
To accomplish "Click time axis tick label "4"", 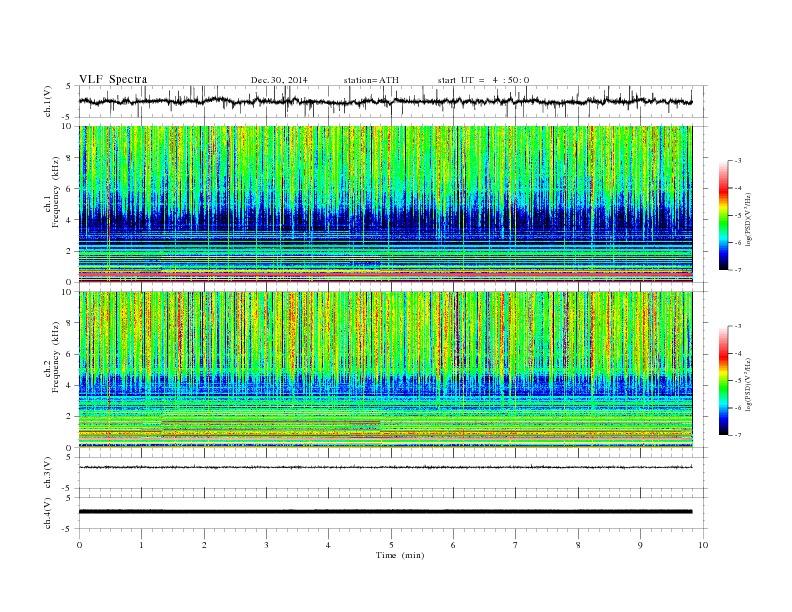I will pos(328,545).
